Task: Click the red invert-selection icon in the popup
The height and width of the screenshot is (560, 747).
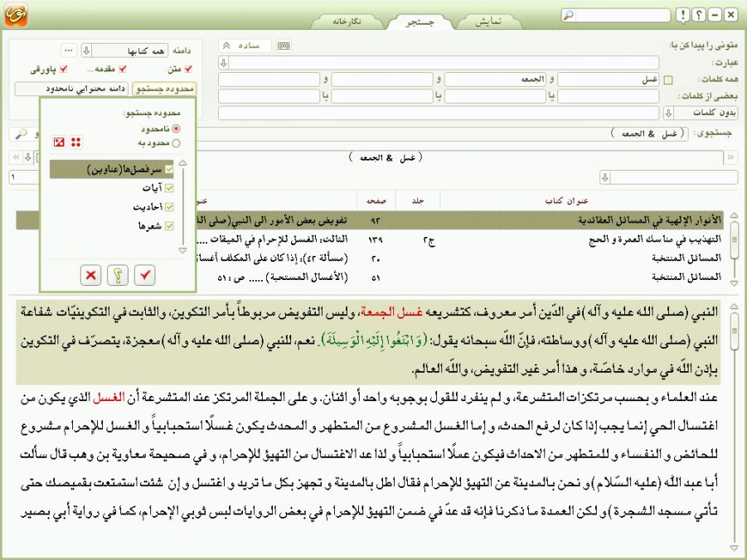Action: pos(59,142)
